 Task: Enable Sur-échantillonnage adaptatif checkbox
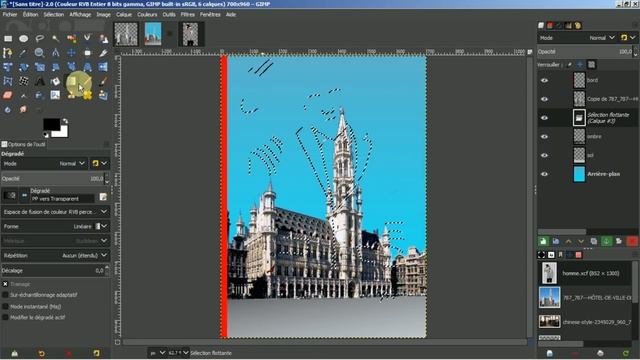point(5,295)
